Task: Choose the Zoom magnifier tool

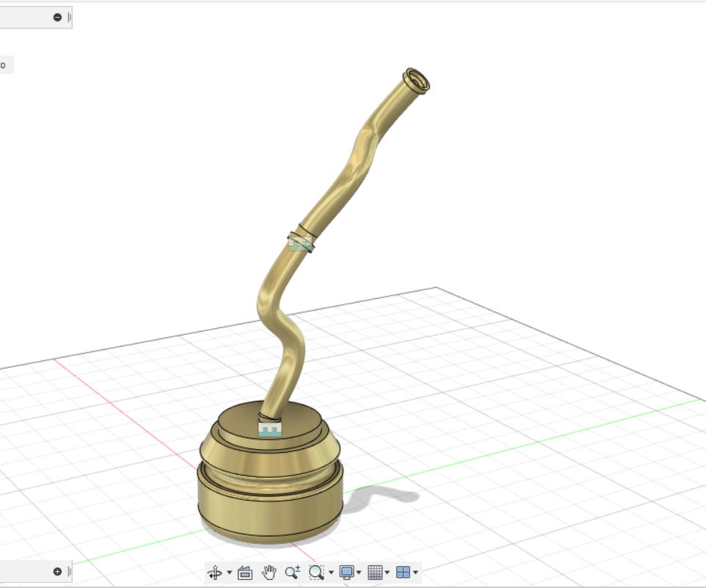Action: coord(293,573)
